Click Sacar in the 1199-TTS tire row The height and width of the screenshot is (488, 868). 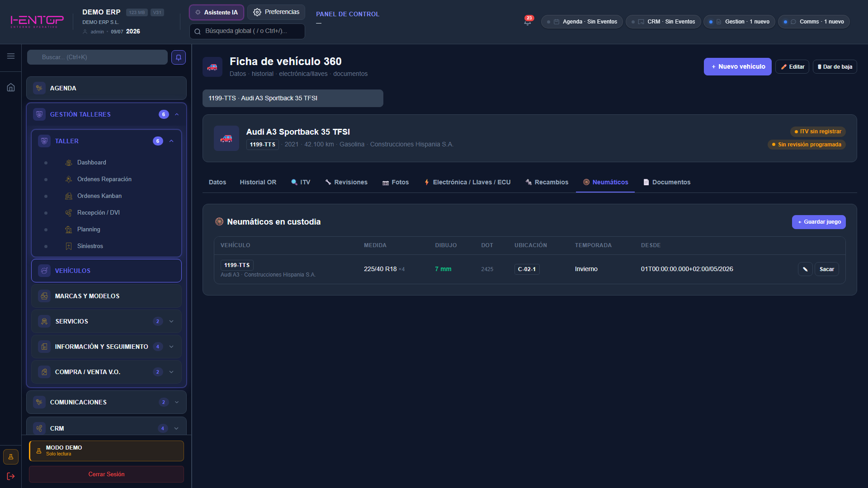tap(827, 269)
